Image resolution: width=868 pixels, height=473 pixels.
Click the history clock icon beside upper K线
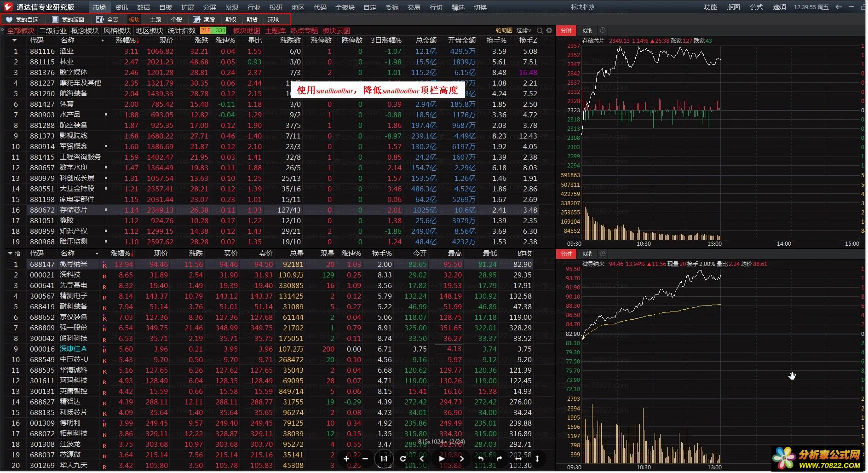click(x=602, y=31)
